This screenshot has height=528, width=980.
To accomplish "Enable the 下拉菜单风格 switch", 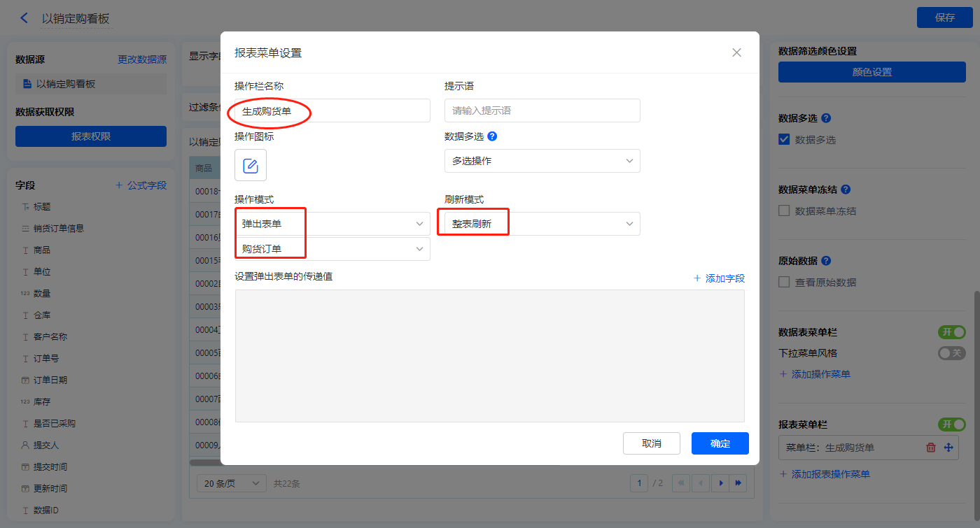I will 951,353.
